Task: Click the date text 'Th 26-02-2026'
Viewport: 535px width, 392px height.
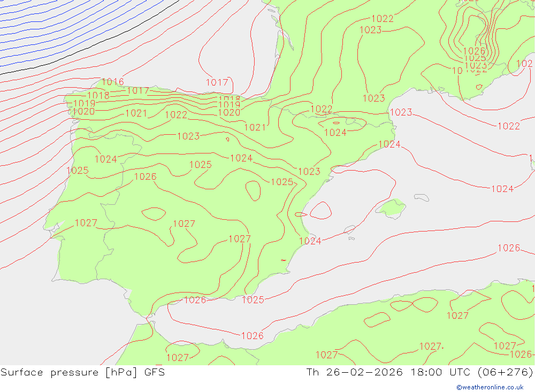Action: (x=355, y=372)
